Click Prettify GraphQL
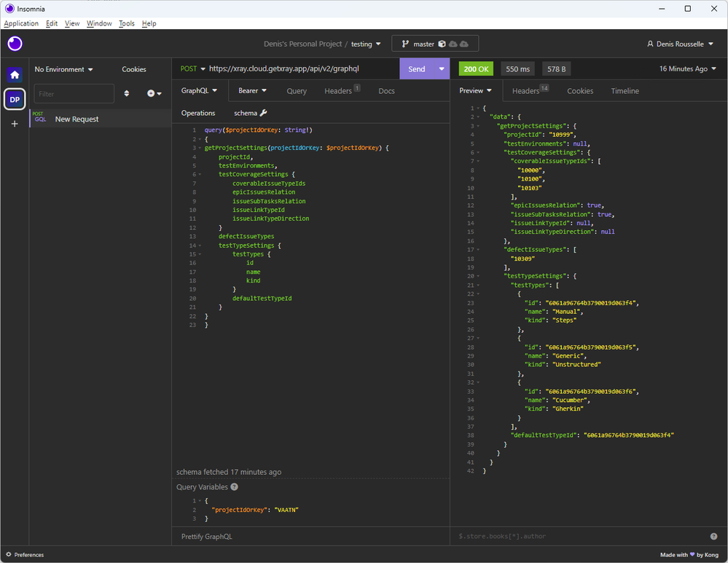The image size is (728, 563). (x=207, y=537)
